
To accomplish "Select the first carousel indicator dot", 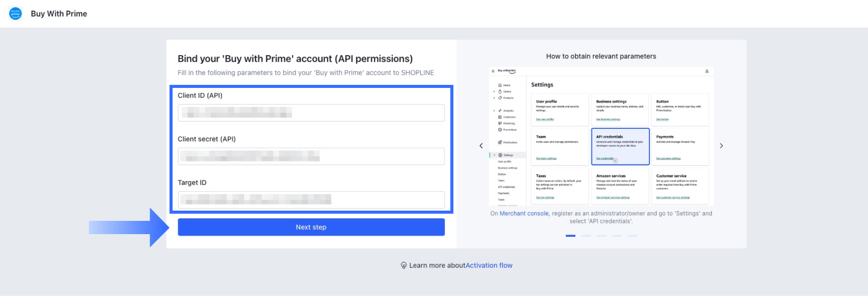I will click(x=570, y=236).
